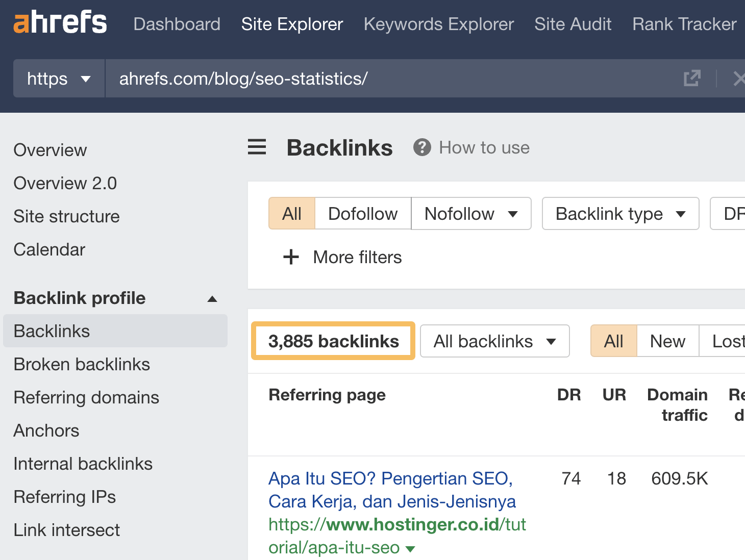Open the Backlink type dropdown
This screenshot has width=745, height=560.
(619, 214)
